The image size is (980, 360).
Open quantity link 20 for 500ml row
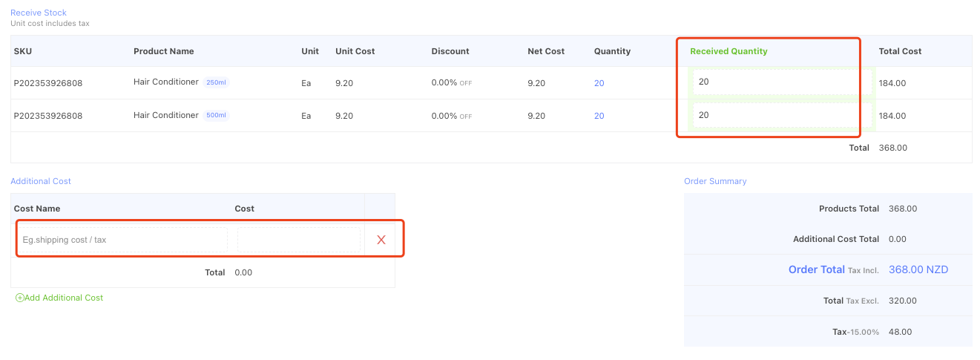(599, 116)
